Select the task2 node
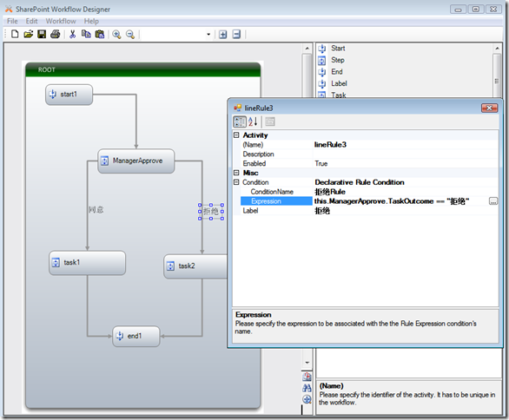This screenshot has height=420, width=509. coord(195,266)
